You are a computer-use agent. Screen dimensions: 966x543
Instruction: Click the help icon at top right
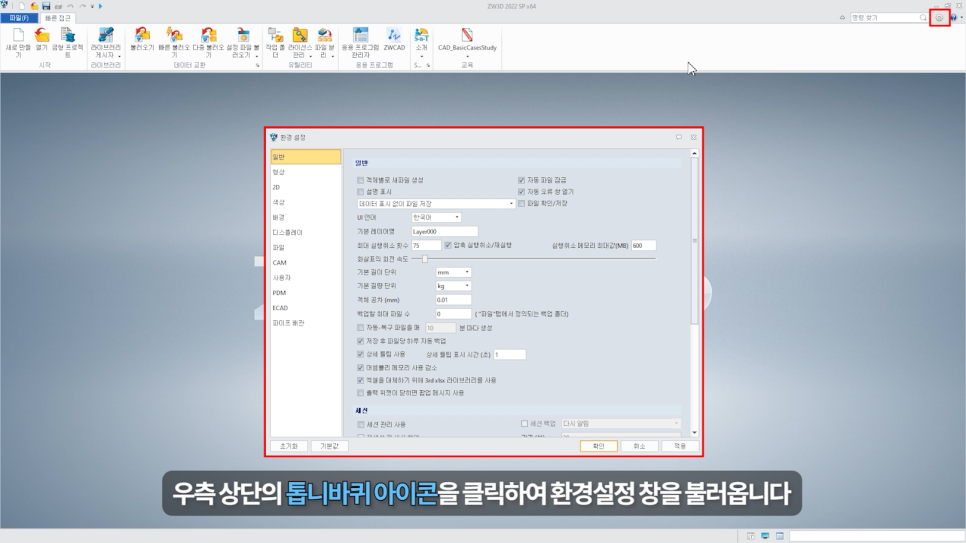point(954,18)
